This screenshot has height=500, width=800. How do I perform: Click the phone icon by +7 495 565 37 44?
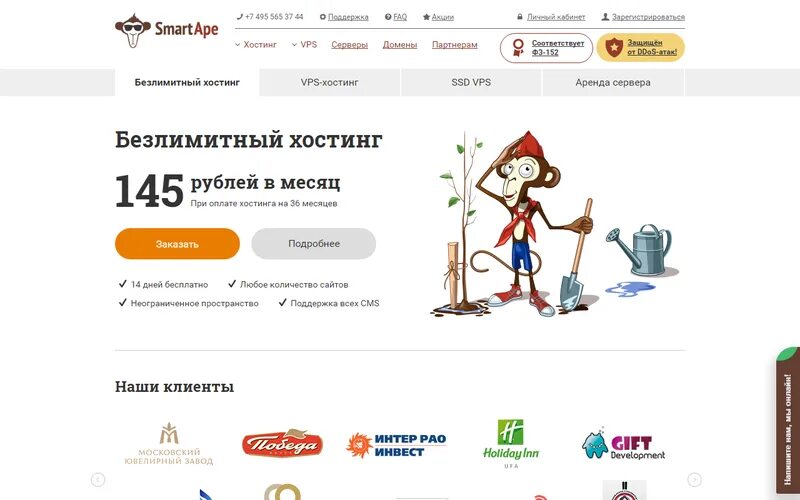point(240,17)
